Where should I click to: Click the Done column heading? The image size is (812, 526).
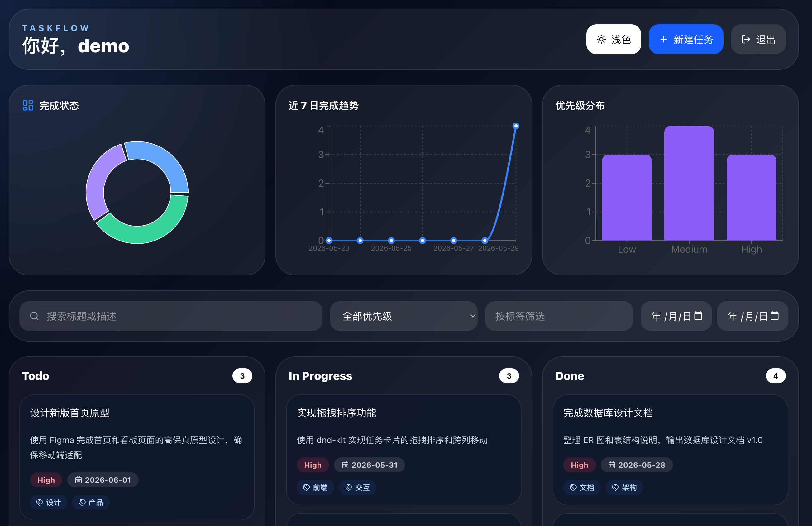coord(569,376)
